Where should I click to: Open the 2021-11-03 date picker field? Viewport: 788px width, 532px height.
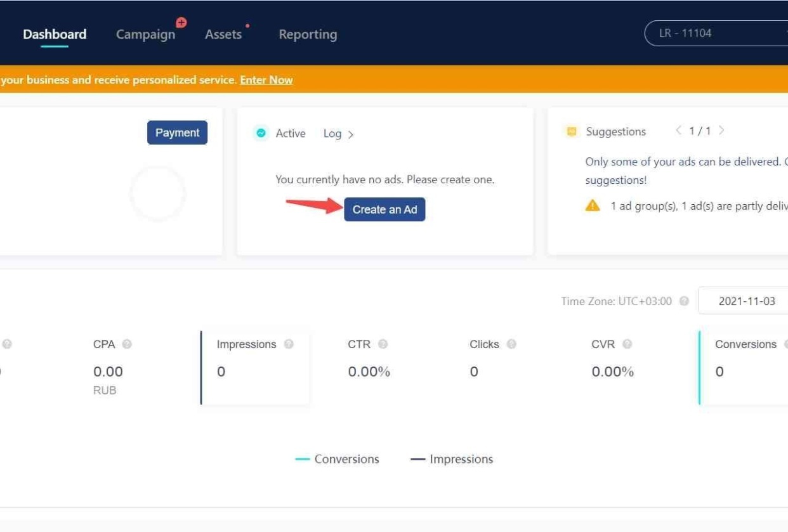(x=743, y=301)
